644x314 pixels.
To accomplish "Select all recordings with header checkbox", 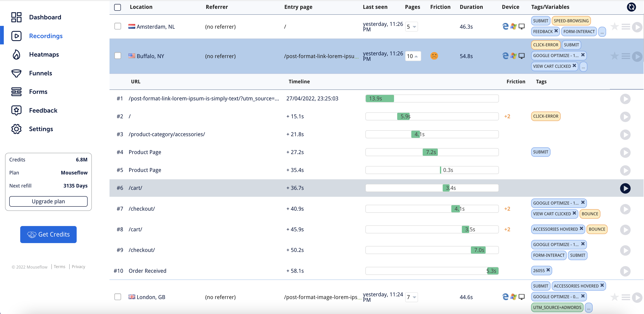I will tap(118, 7).
